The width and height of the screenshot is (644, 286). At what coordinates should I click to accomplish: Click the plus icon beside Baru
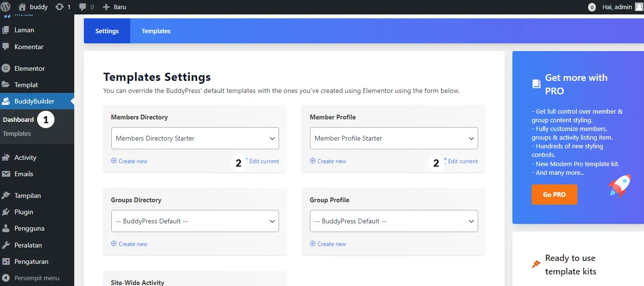point(107,7)
